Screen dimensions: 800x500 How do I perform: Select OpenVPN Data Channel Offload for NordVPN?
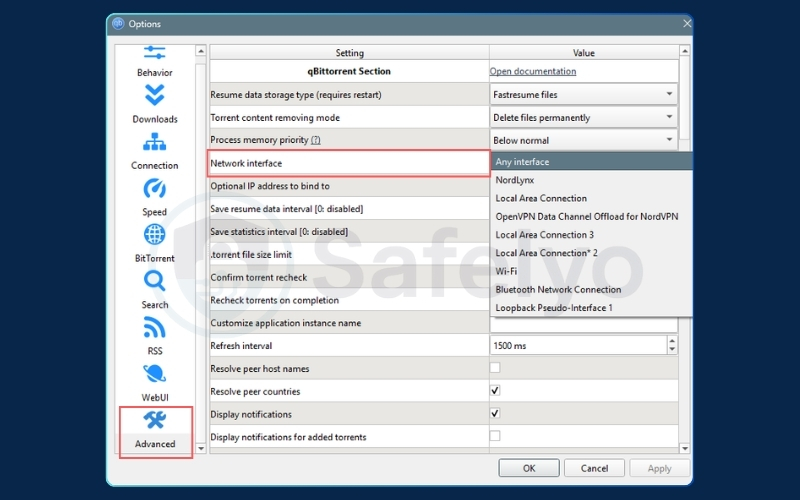591,216
